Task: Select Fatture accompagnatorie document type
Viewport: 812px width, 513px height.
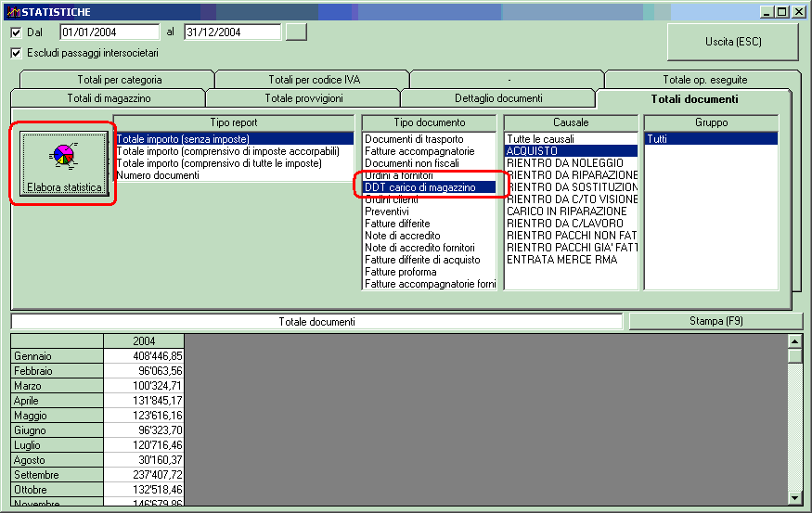Action: tap(430, 151)
